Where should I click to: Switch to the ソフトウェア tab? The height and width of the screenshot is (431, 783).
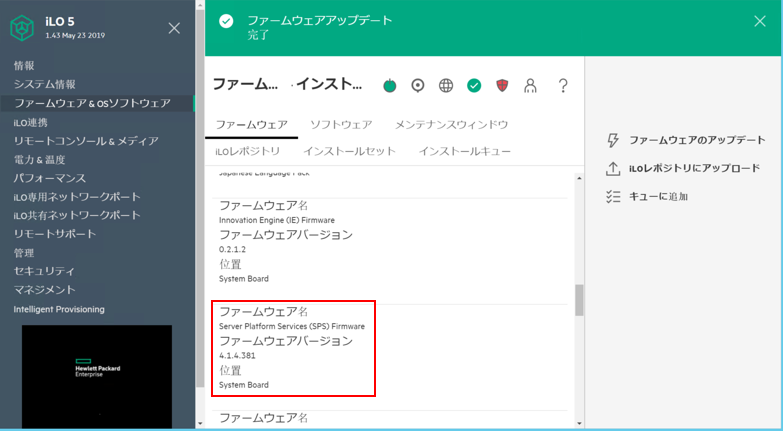pos(341,125)
